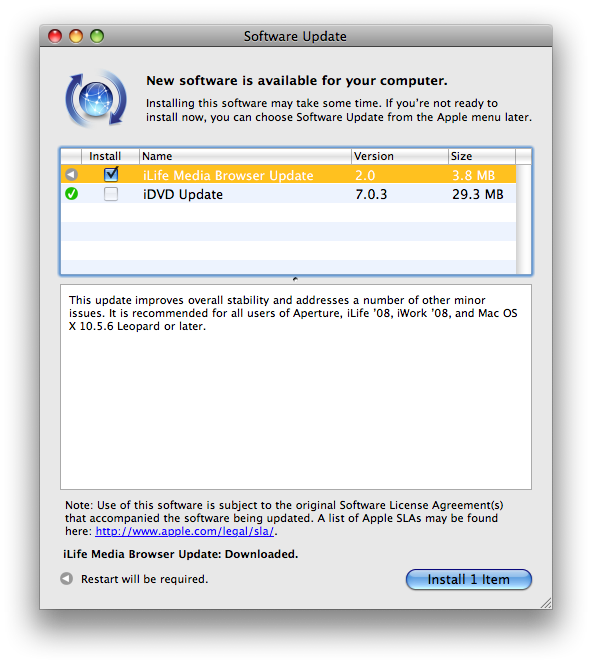Click the window resize grip corner
This screenshot has width=592, height=664.
[x=546, y=603]
